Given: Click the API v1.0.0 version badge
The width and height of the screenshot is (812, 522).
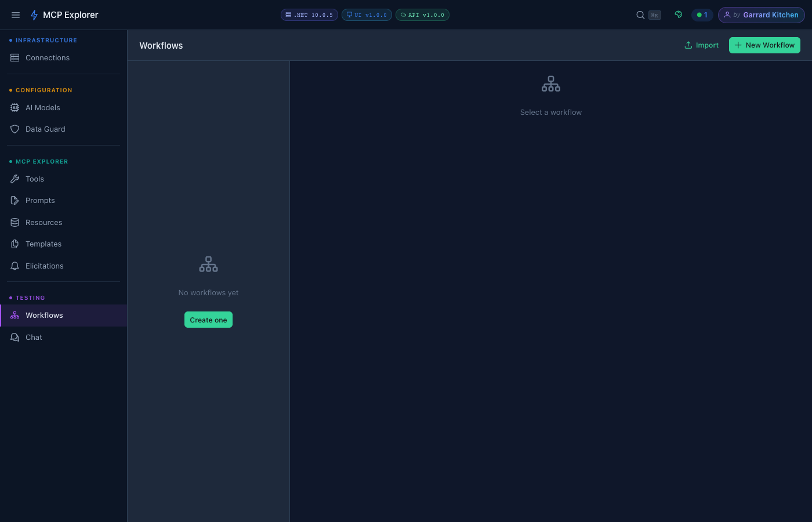Looking at the screenshot, I should [x=422, y=14].
